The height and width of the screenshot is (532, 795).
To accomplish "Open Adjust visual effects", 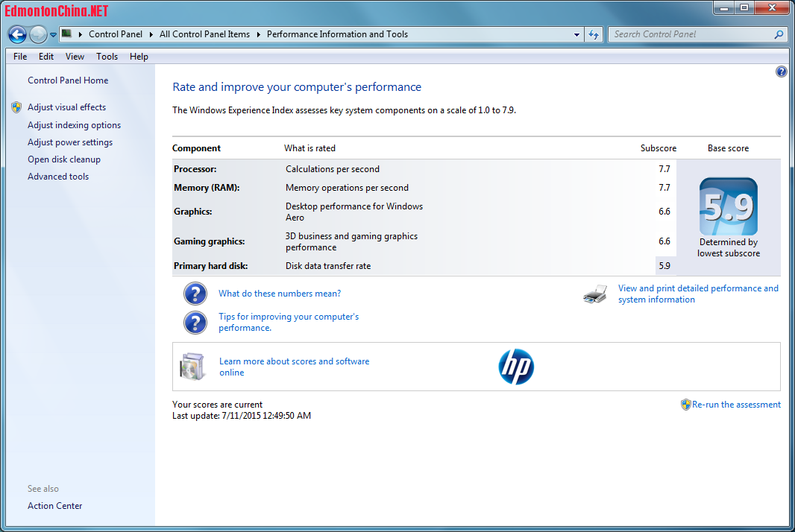I will 66,107.
